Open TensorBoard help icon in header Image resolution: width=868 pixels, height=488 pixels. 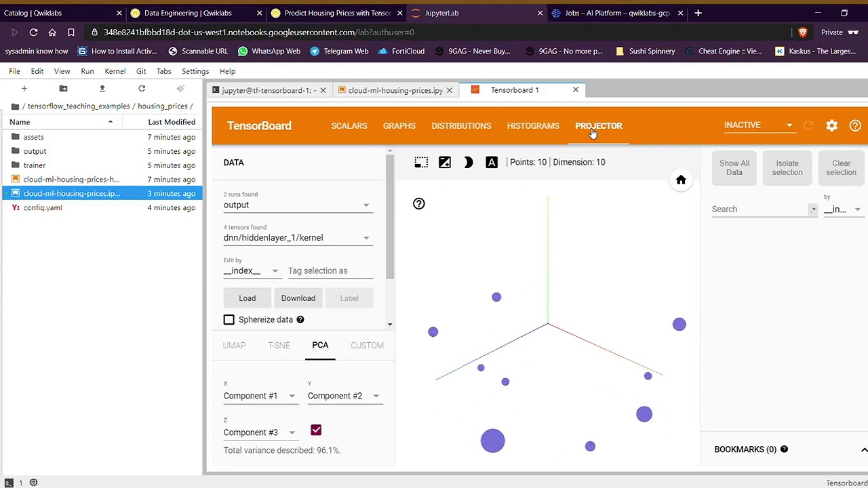(855, 125)
